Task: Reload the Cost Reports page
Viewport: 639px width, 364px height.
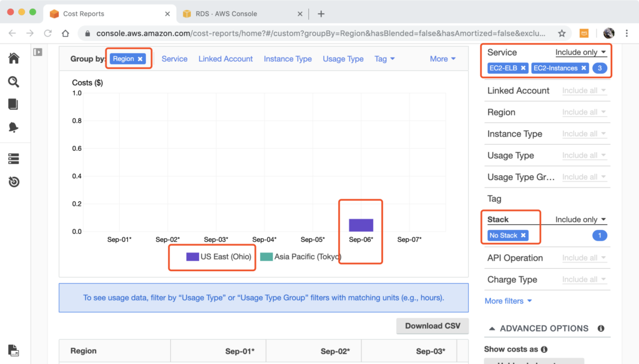Action: point(47,34)
